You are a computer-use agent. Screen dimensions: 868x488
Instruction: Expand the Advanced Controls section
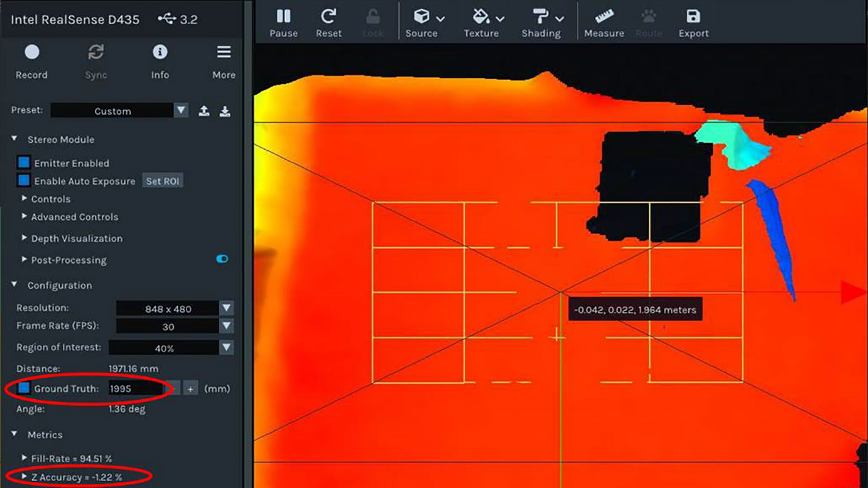point(25,217)
